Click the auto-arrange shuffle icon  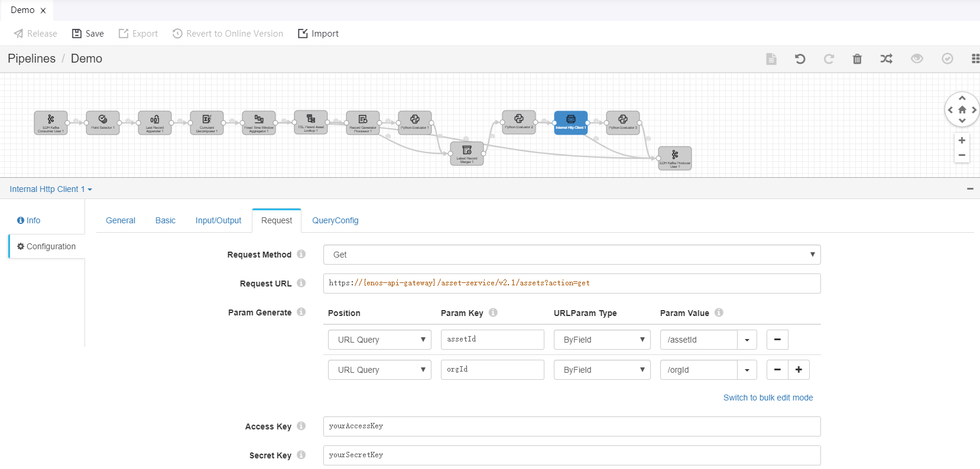pyautogui.click(x=887, y=58)
